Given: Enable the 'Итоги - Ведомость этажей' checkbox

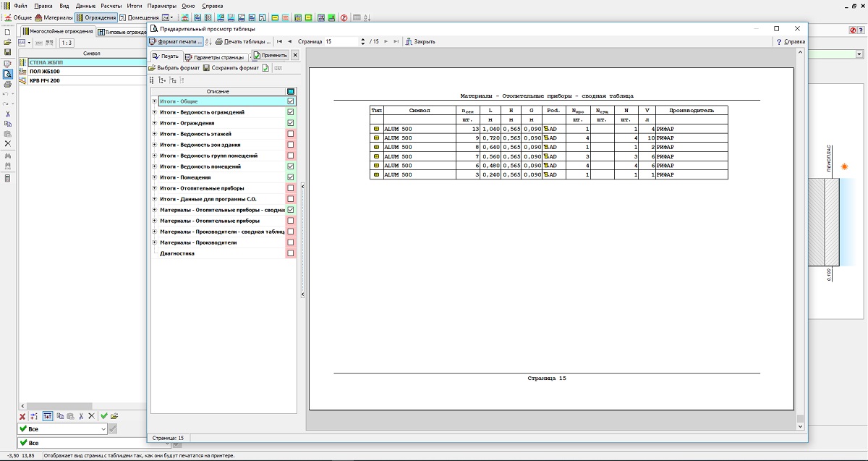Looking at the screenshot, I should pyautogui.click(x=291, y=134).
